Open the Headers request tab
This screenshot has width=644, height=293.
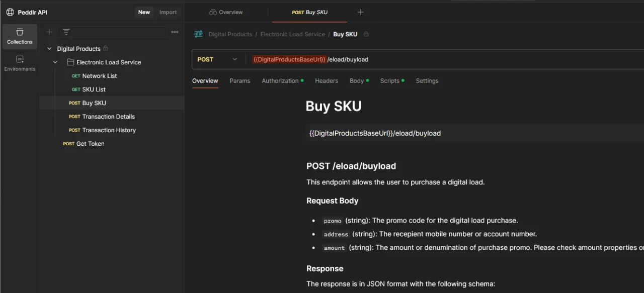pyautogui.click(x=327, y=81)
